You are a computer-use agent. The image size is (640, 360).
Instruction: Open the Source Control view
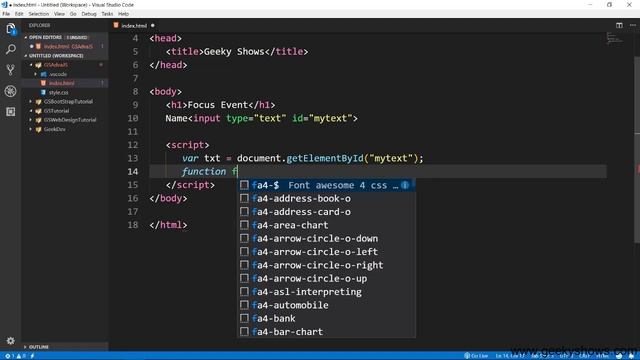[11, 70]
